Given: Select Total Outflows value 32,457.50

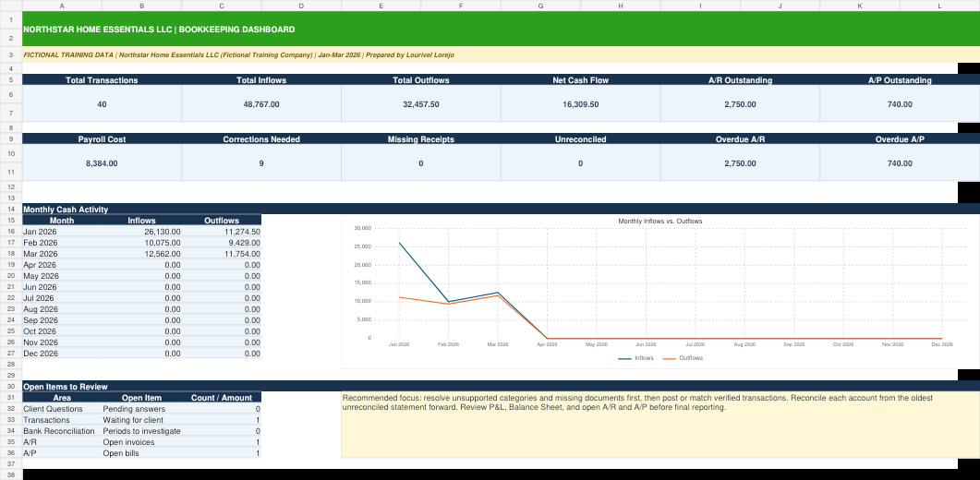Looking at the screenshot, I should tap(420, 103).
